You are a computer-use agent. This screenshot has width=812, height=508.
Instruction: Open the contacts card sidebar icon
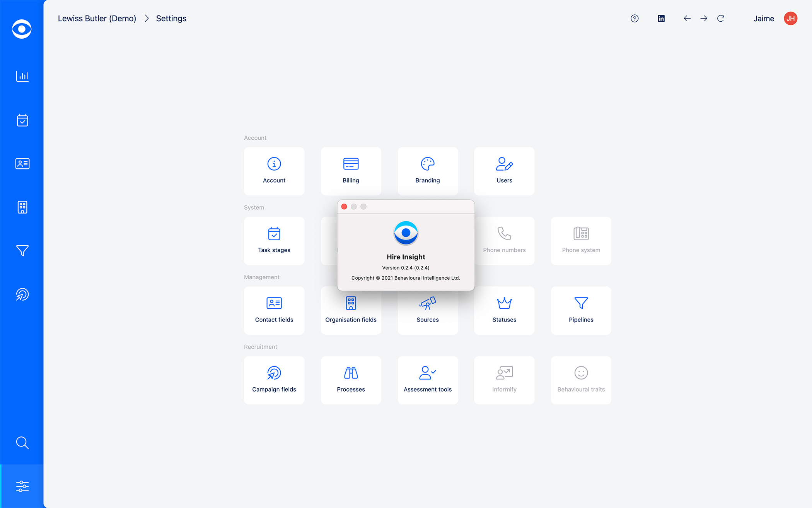[x=22, y=164]
